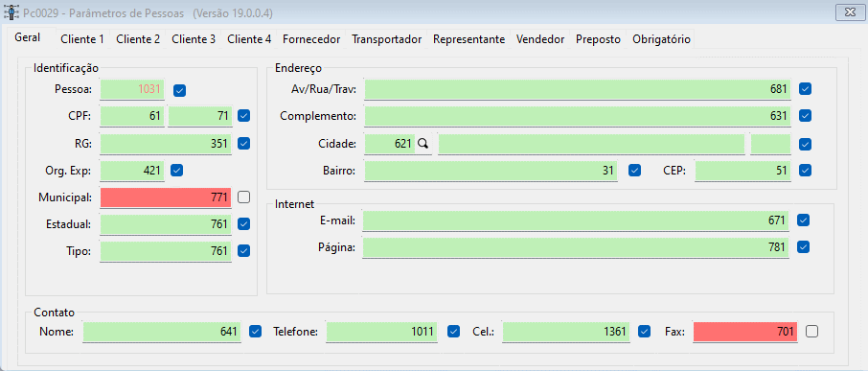Select the red Fax field
The image size is (868, 371).
coord(745,332)
